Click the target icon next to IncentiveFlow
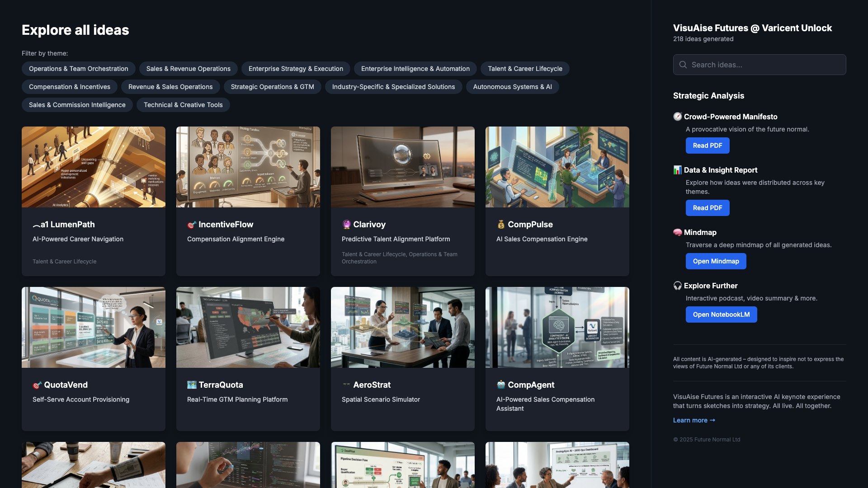The width and height of the screenshot is (868, 488). 192,225
